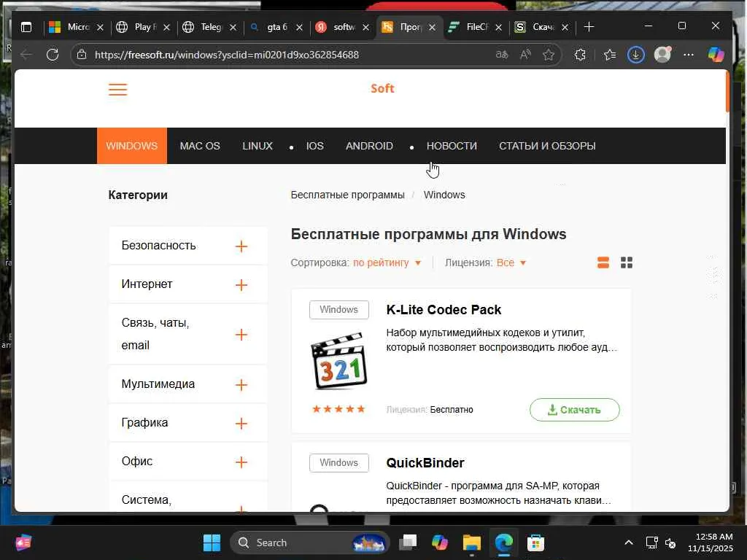747x560 pixels.
Task: Expand the Безопасность category
Action: pyautogui.click(x=187, y=246)
